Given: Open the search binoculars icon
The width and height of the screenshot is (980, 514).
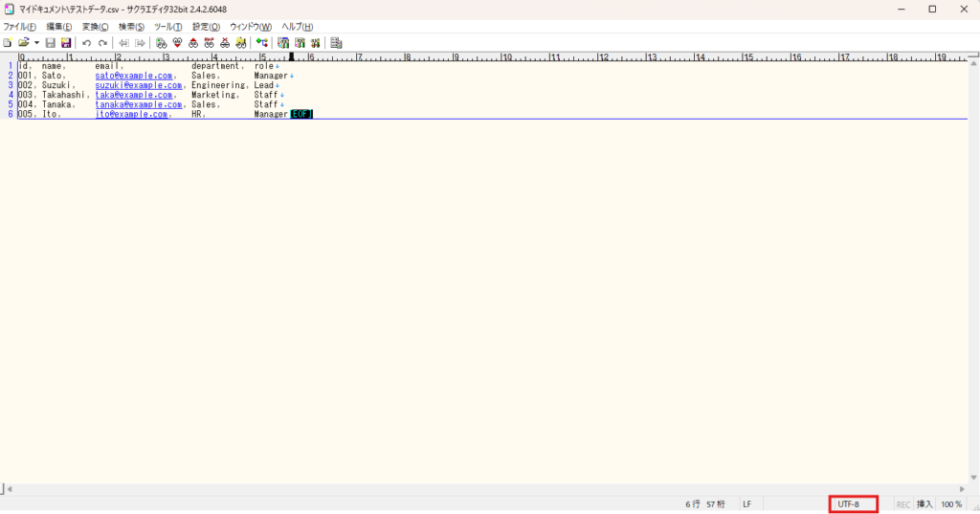Looking at the screenshot, I should click(x=162, y=43).
